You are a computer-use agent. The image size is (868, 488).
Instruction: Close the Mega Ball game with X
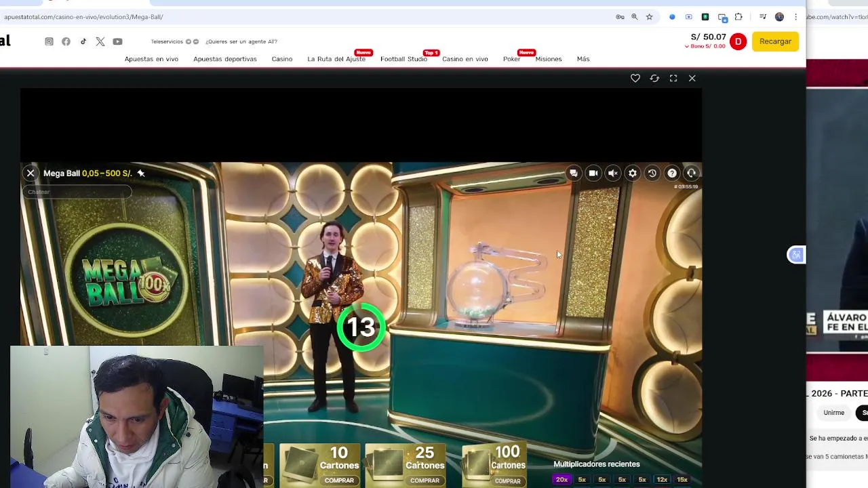31,174
